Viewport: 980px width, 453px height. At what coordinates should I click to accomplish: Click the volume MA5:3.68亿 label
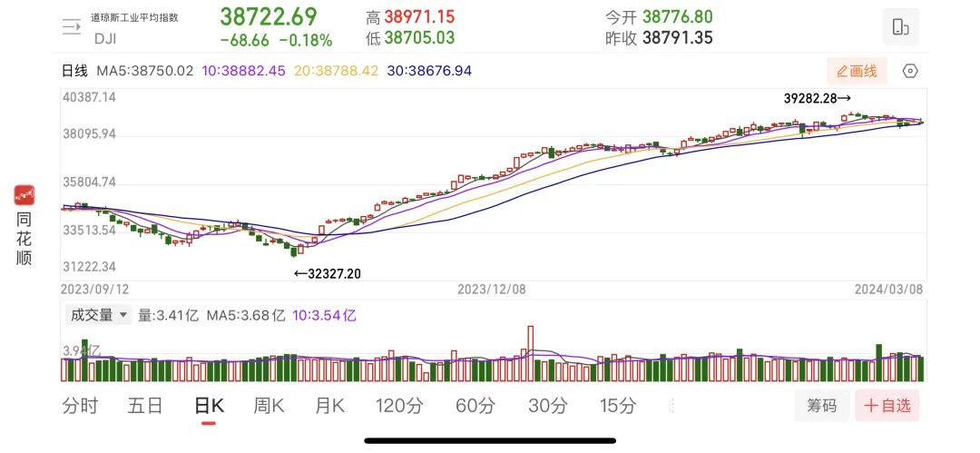[x=246, y=315]
